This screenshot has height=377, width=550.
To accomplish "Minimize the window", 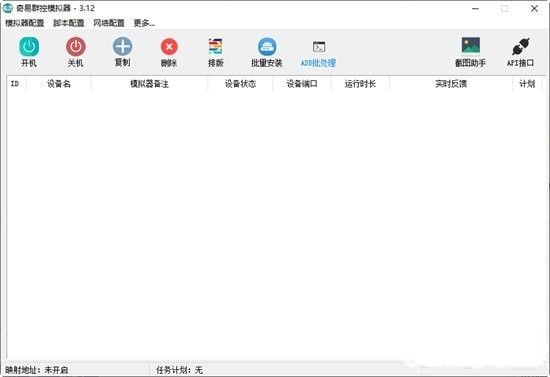I will coord(475,8).
